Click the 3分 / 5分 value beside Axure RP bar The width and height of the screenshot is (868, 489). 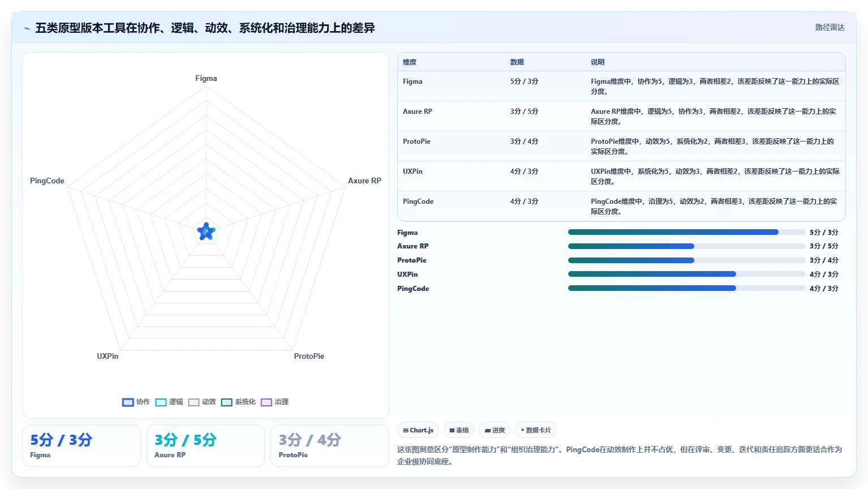(x=824, y=246)
